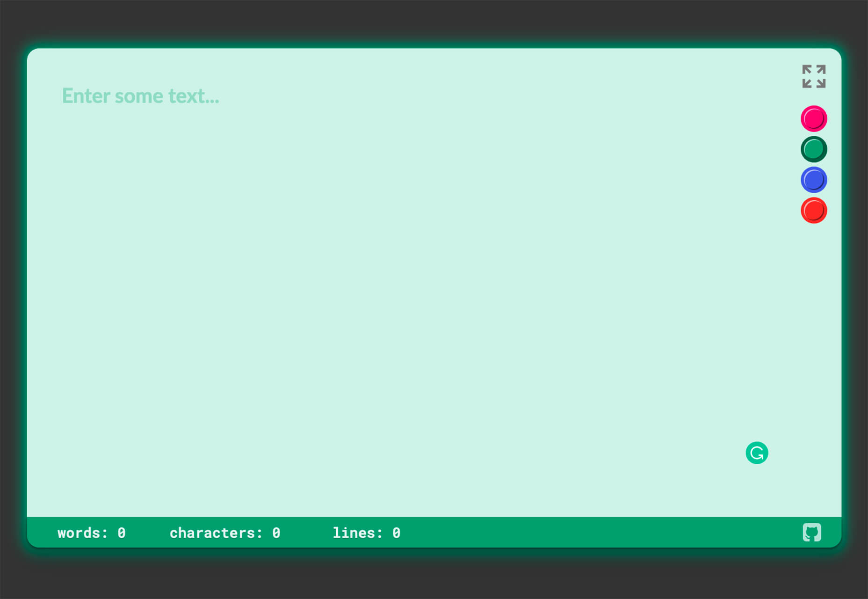Click the 'lines: 0' counter
868x599 pixels.
point(367,533)
